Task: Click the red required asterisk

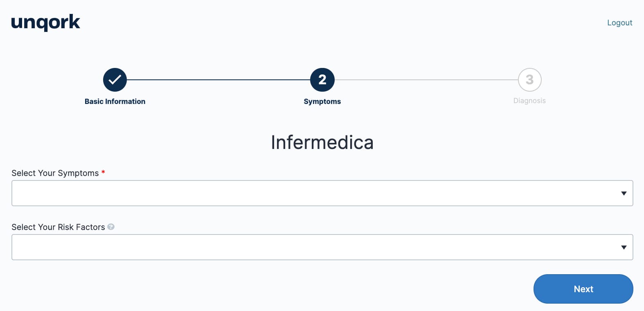Action: click(x=103, y=172)
